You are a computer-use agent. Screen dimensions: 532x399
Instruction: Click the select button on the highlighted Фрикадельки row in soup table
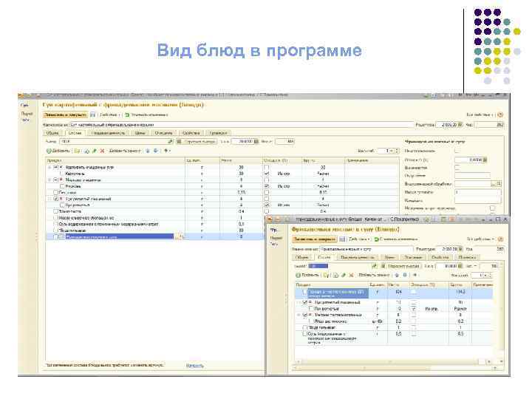pyautogui.click(x=179, y=236)
